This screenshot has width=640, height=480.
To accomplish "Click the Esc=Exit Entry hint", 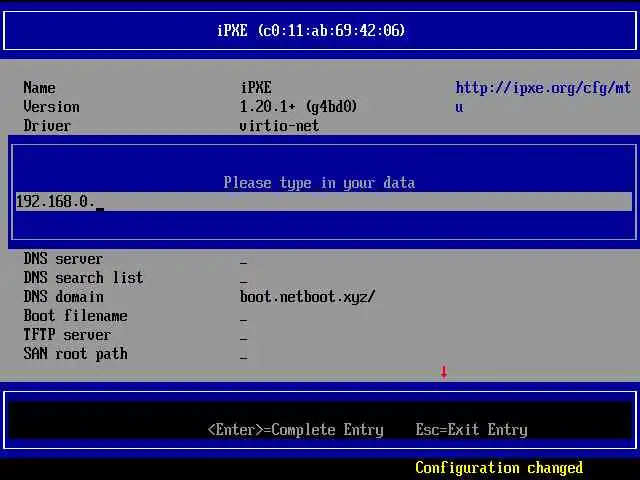I will 471,430.
